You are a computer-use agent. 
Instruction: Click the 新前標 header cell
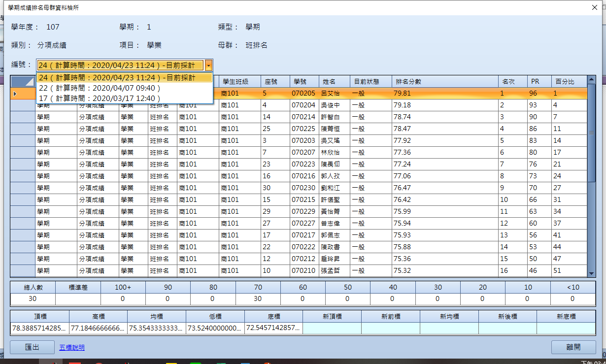coord(390,317)
